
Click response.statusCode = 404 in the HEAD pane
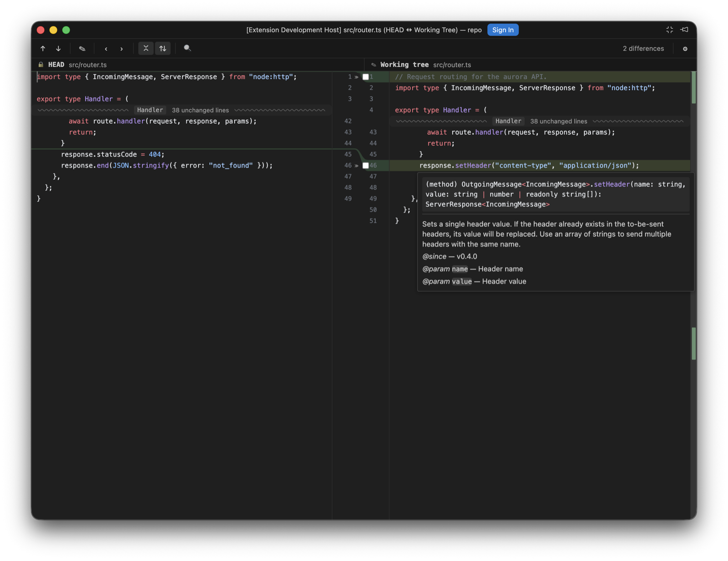pyautogui.click(x=112, y=155)
